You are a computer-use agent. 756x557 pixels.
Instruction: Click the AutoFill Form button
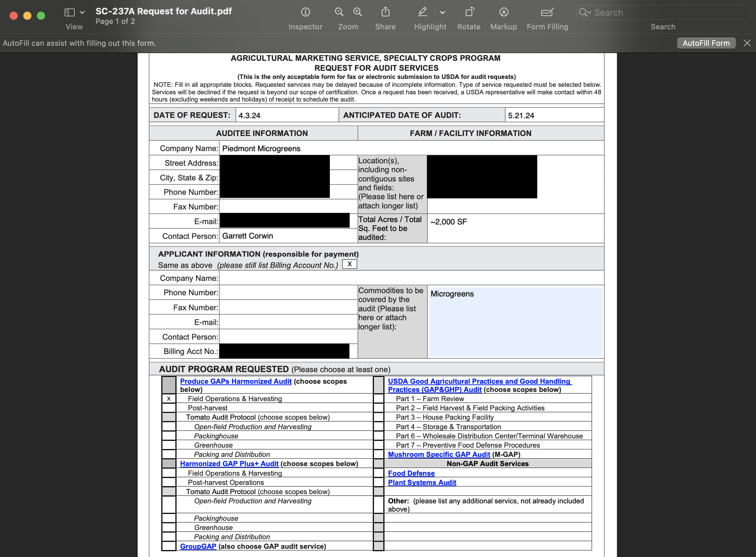coord(706,43)
